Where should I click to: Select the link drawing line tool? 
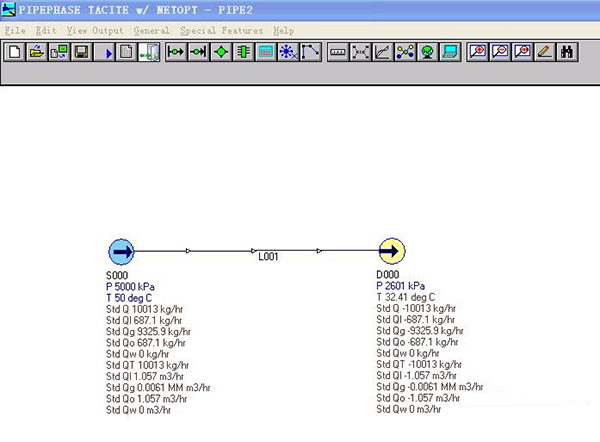point(311,52)
